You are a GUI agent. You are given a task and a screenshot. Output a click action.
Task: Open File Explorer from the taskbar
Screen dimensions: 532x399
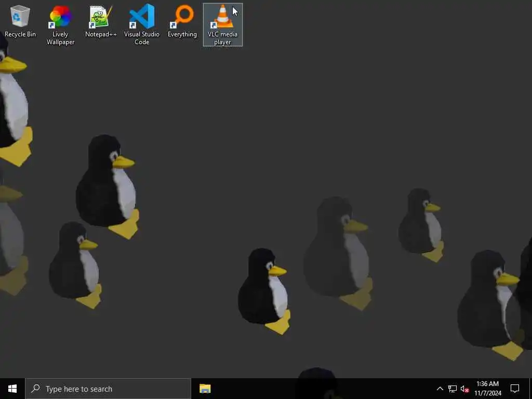205,389
